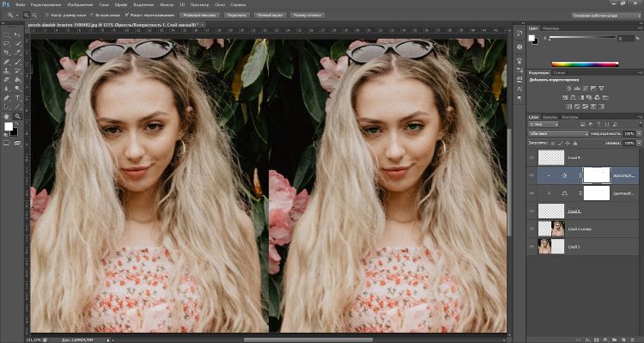The image size is (644, 343).
Task: Select the Healing Brush tool
Action: (x=7, y=62)
